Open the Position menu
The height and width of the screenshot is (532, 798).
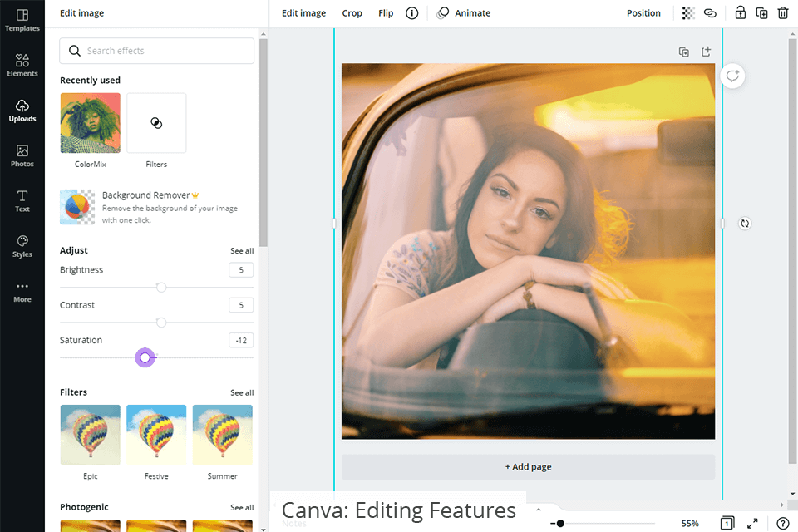pos(643,13)
